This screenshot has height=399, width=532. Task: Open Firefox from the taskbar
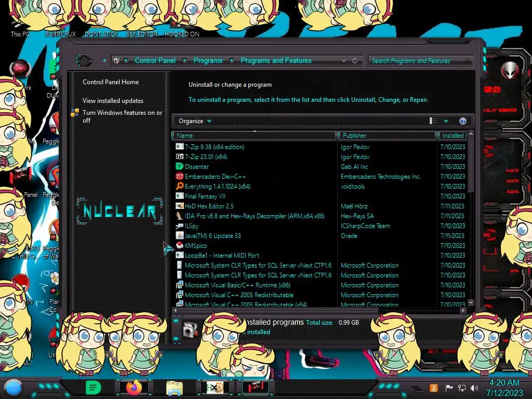pyautogui.click(x=134, y=388)
